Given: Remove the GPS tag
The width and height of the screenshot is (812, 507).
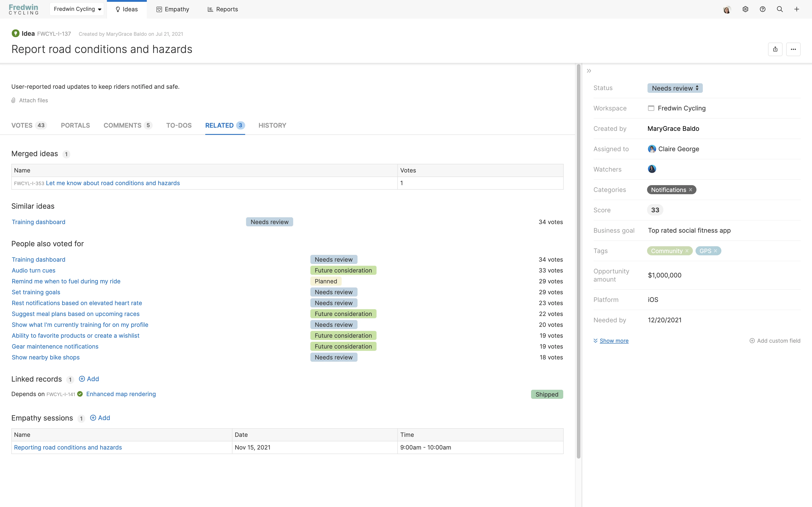Looking at the screenshot, I should click(715, 251).
